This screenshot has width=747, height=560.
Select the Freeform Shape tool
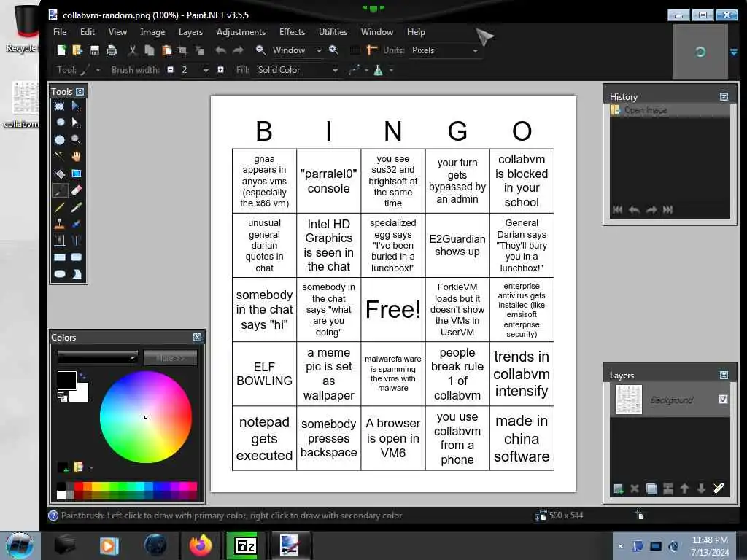[x=76, y=274]
